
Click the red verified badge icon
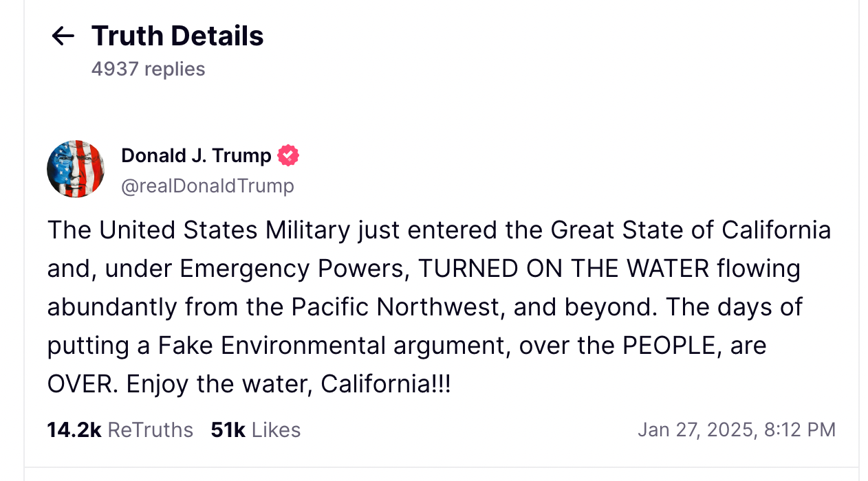coord(288,156)
